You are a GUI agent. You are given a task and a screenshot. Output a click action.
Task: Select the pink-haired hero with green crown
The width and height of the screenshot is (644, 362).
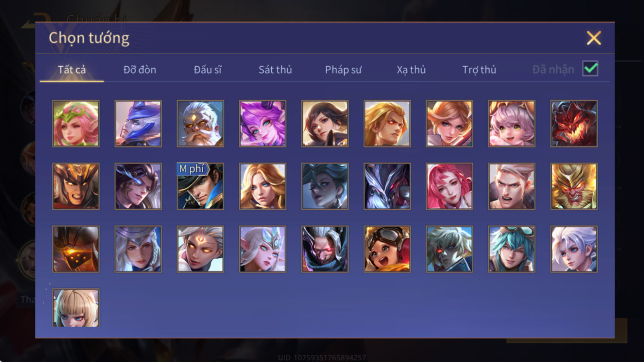(76, 124)
